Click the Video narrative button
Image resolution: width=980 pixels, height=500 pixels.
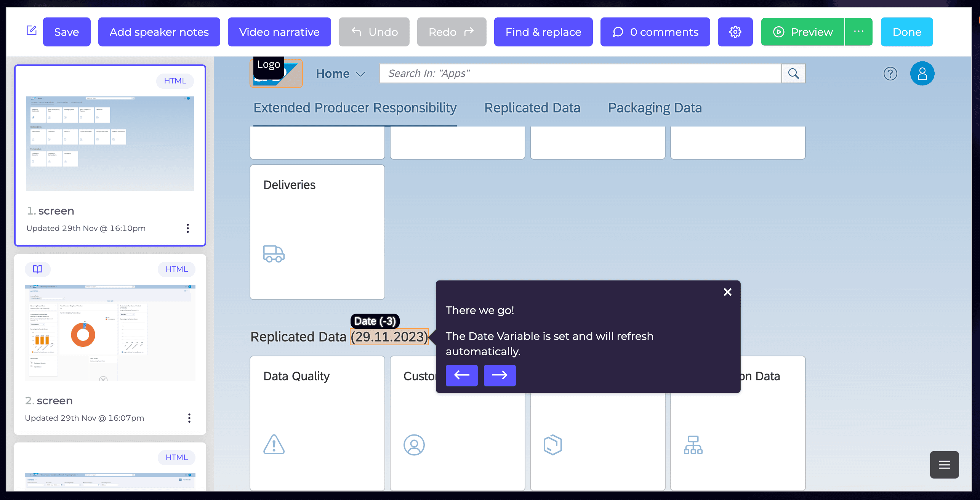pyautogui.click(x=279, y=32)
